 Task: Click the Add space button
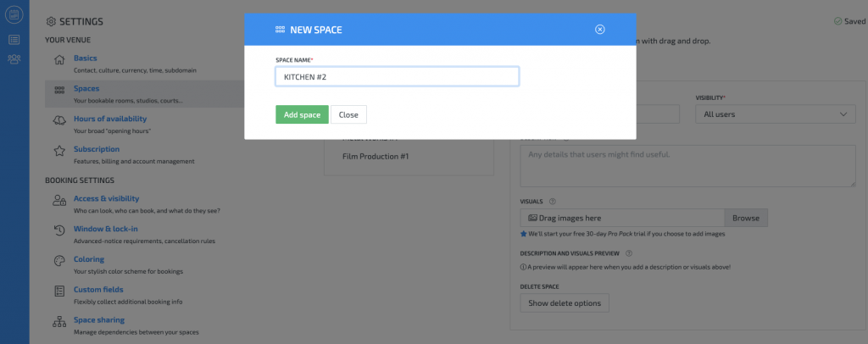point(302,114)
